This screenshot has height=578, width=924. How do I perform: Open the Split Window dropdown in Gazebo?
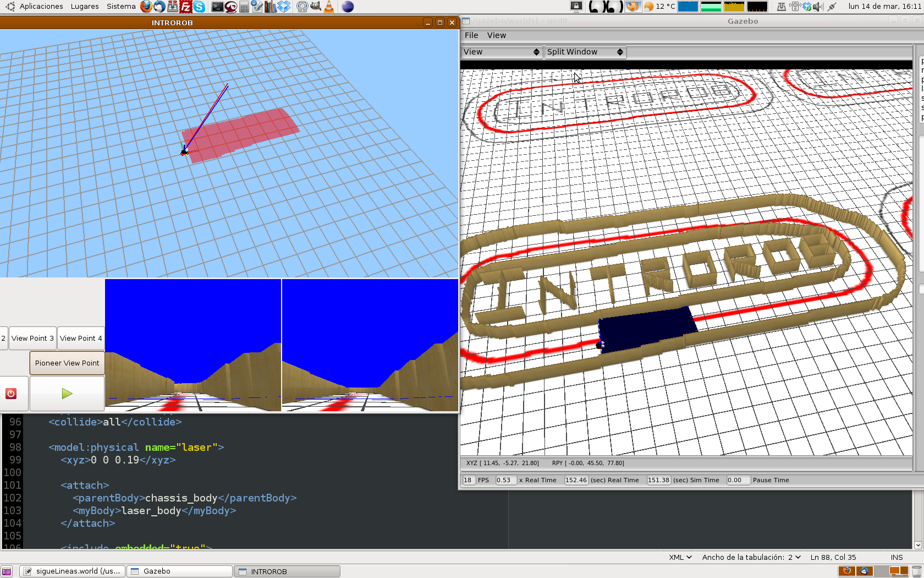(585, 52)
